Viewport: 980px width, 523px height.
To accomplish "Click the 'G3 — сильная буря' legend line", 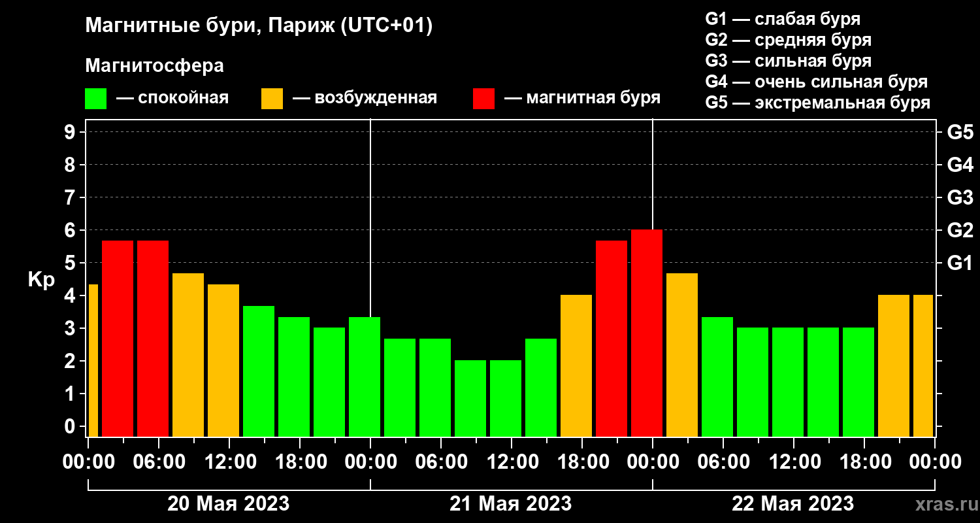I will tap(788, 61).
